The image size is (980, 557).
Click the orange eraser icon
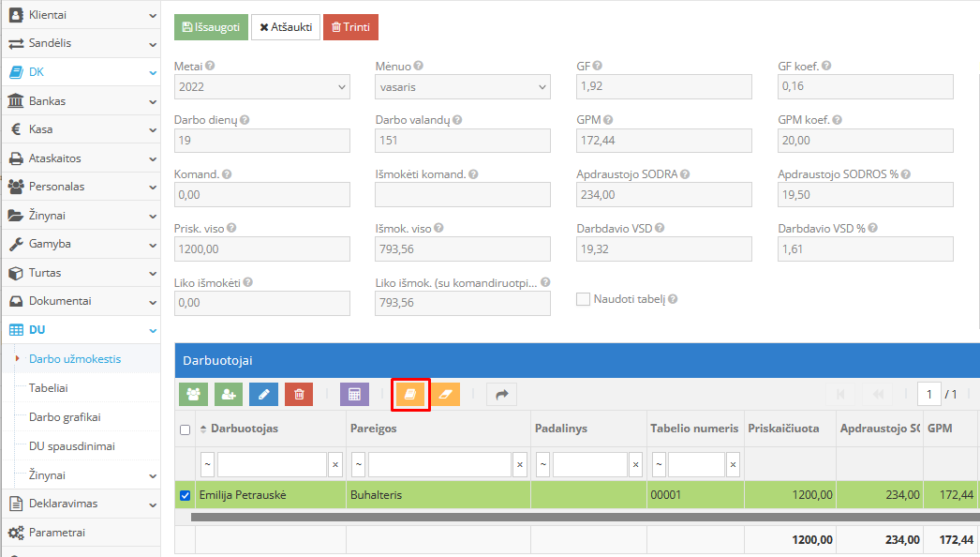(x=446, y=395)
